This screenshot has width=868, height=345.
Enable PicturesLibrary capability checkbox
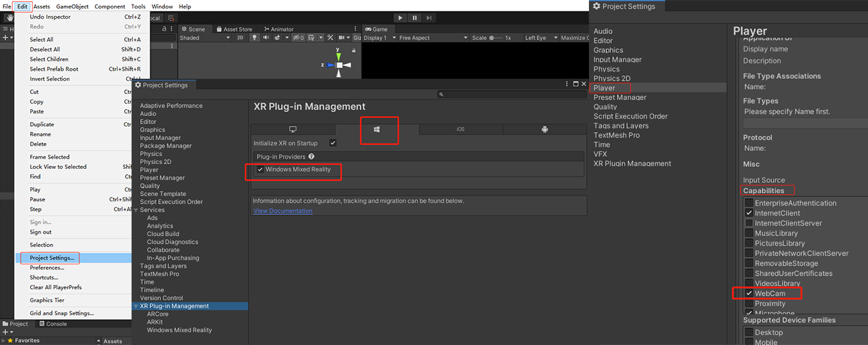click(x=749, y=243)
